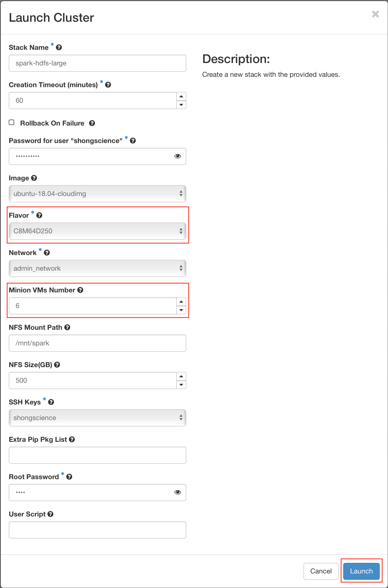
Task: Open help for Creation Timeout field
Action: [108, 85]
